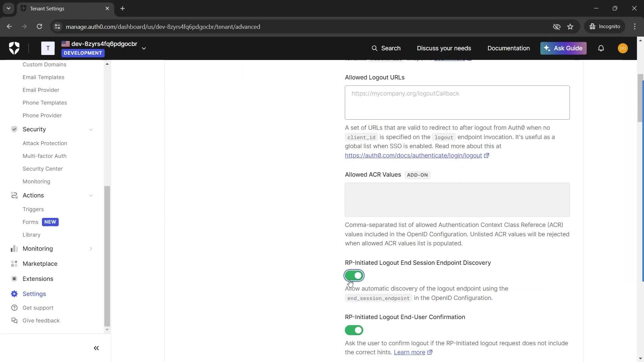Open Multi-factor Auth
644x362 pixels.
click(x=45, y=156)
